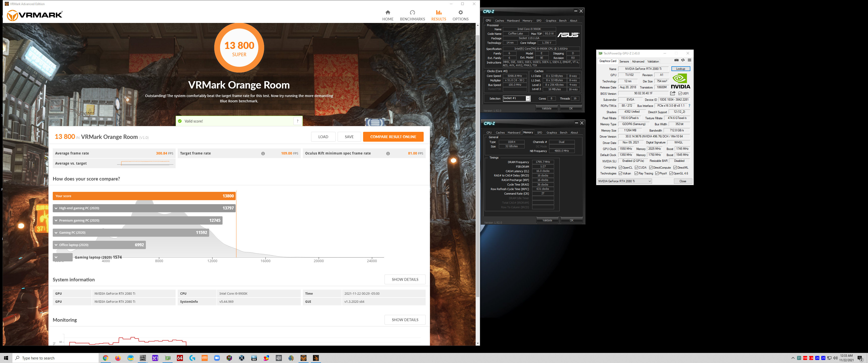This screenshot has width=868, height=363.
Task: Click Close button in GPU-Z window
Action: coord(683,181)
